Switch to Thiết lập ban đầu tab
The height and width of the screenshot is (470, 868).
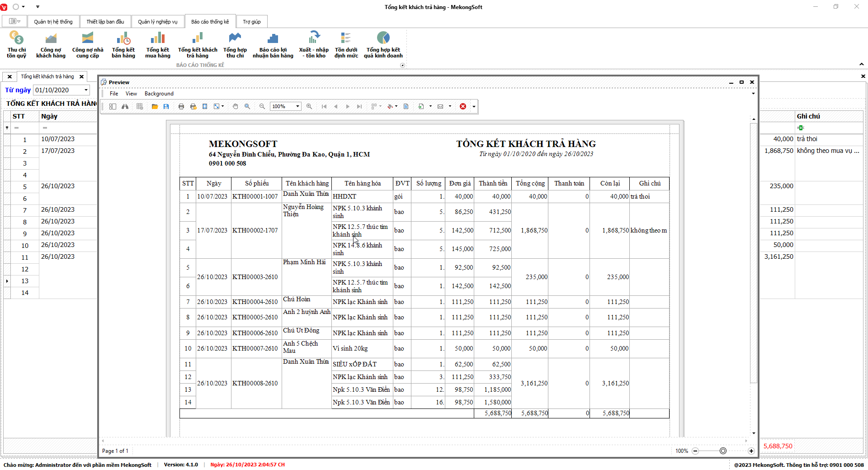click(x=105, y=22)
